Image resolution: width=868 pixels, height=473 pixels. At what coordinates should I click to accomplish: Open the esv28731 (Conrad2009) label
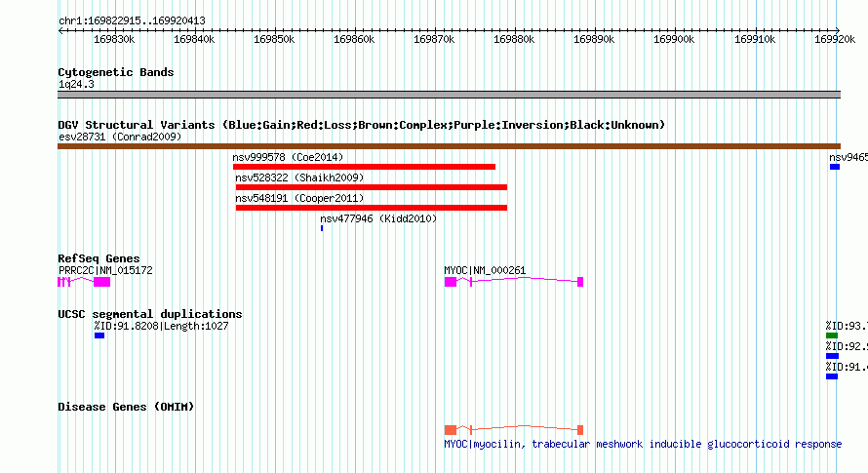tap(120, 137)
